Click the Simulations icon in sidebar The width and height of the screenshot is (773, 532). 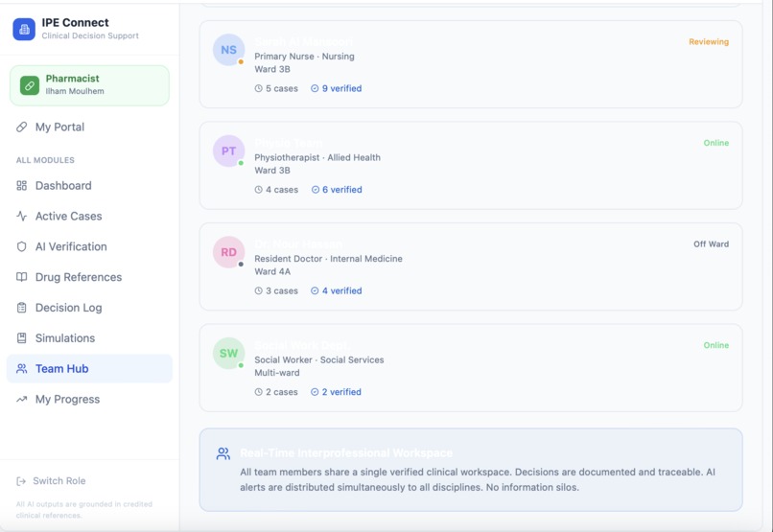(22, 338)
